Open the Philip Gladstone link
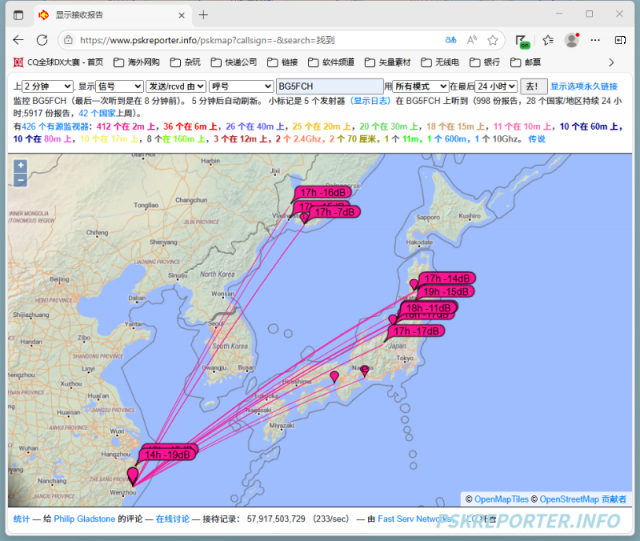The image size is (640, 541). (84, 519)
